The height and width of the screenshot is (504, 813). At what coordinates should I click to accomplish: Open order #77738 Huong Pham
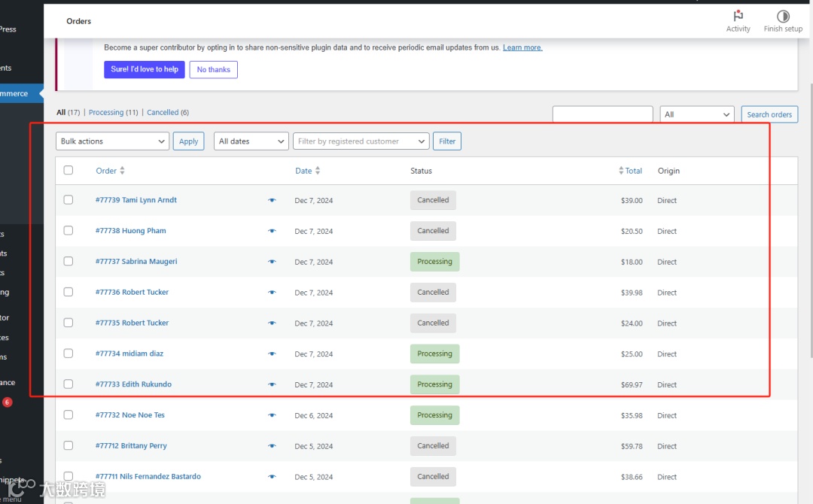pyautogui.click(x=131, y=231)
